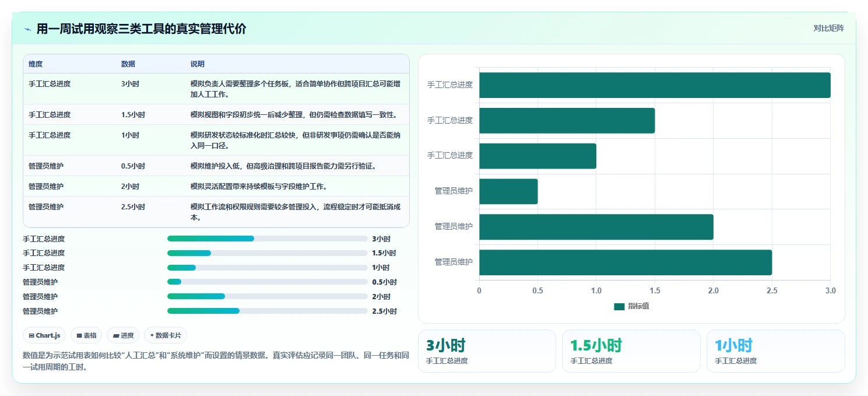
Task: Click the chart bar reaching 0.5
Action: click(508, 191)
